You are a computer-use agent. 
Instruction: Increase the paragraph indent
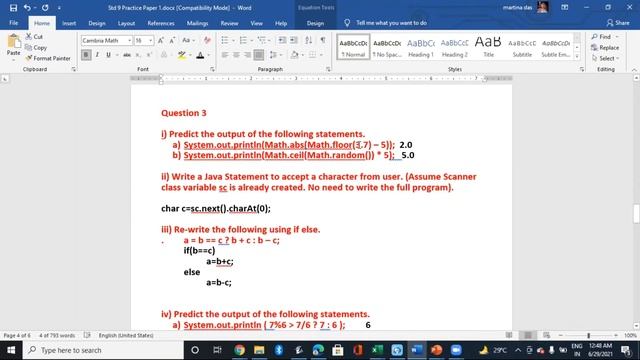tap(294, 40)
